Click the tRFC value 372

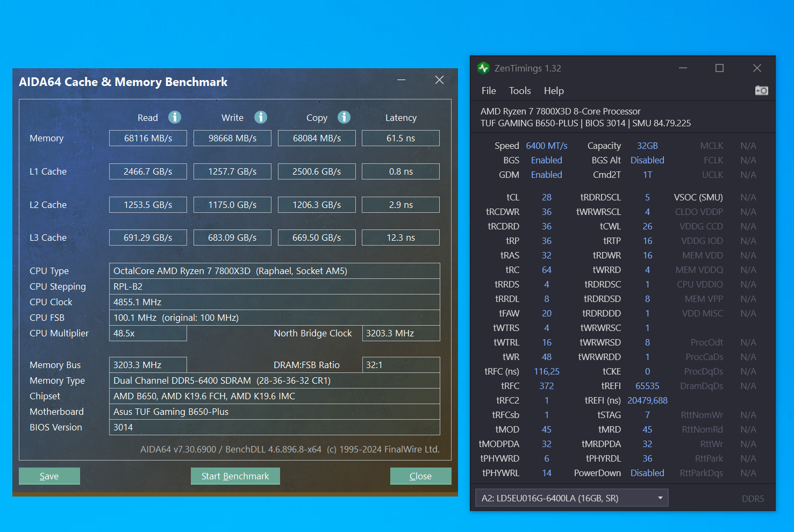pos(547,386)
